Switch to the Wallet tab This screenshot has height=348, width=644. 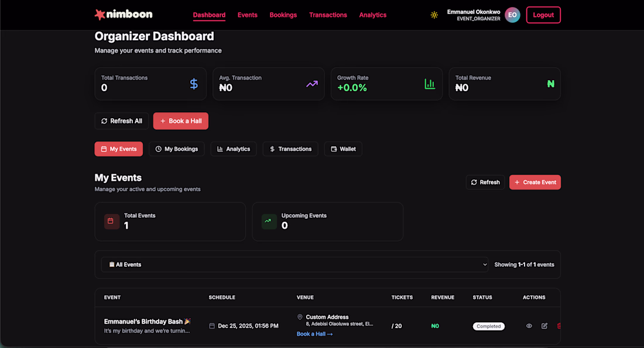click(x=343, y=149)
